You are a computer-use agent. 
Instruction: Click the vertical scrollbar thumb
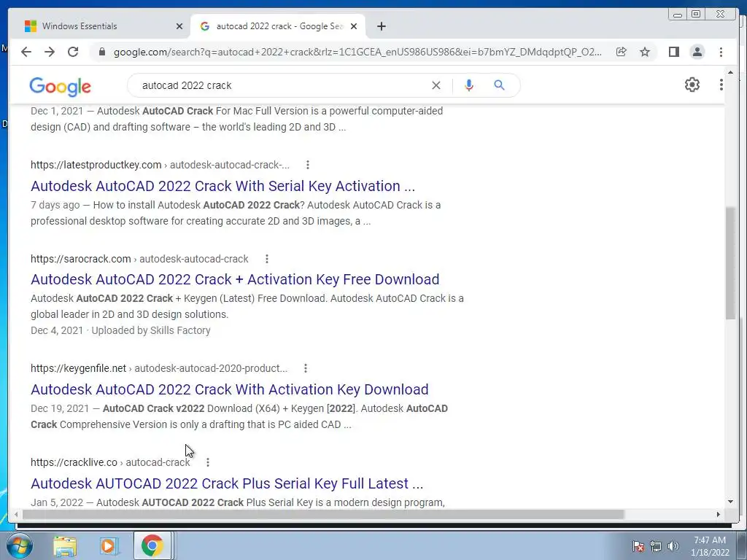[x=730, y=262]
